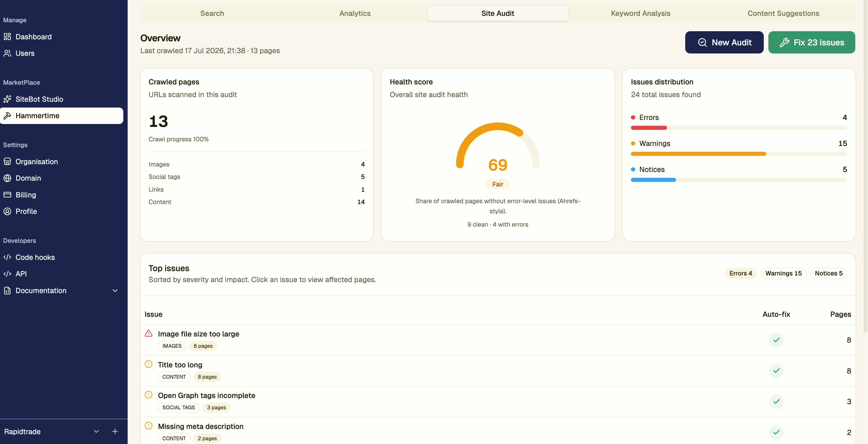
Task: Go to Billing settings
Action: click(62, 195)
